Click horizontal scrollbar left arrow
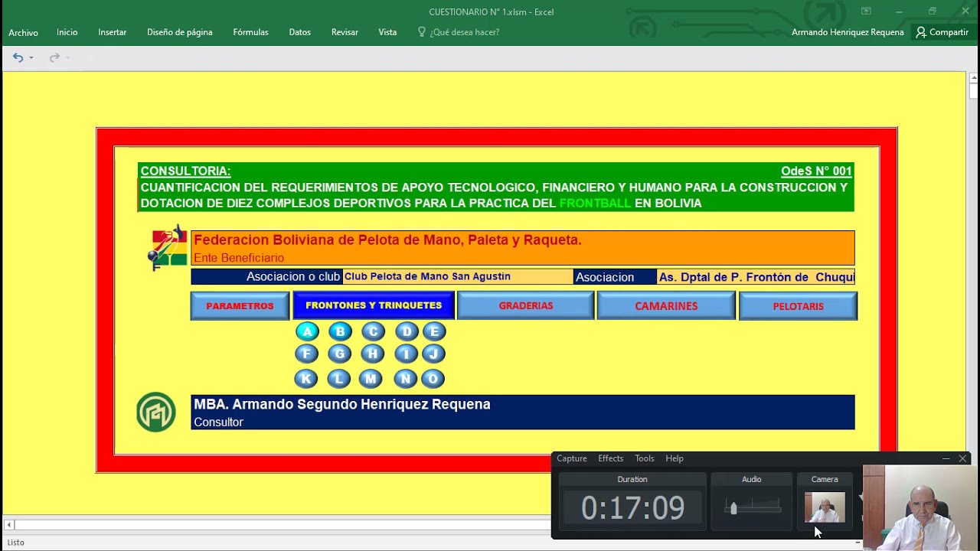The image size is (980, 551). pos(8,525)
